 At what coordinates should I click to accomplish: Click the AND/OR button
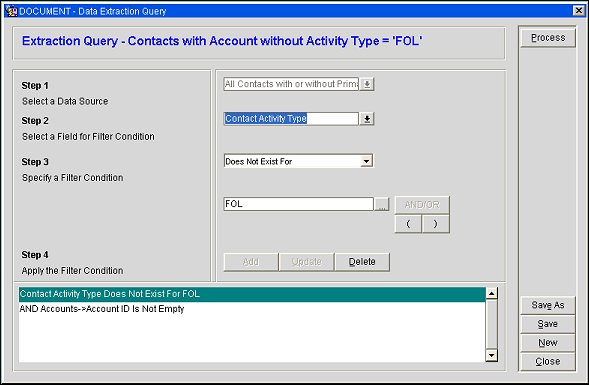pos(422,205)
